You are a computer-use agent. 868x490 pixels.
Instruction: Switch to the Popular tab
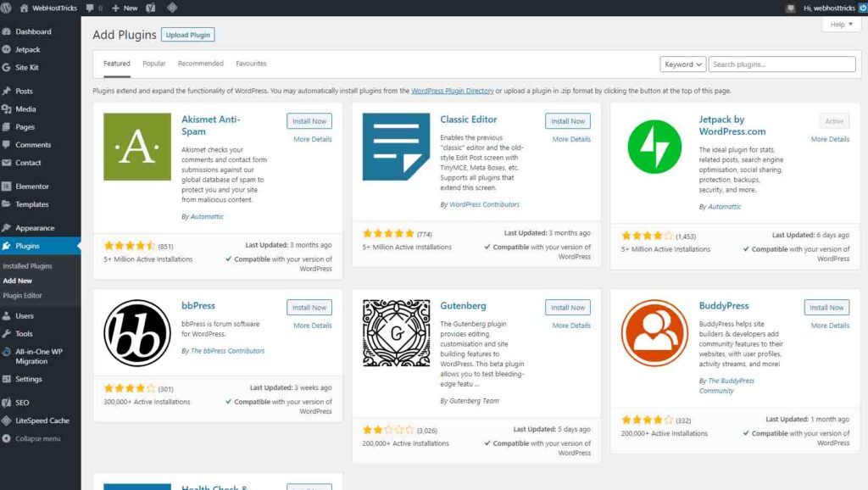pyautogui.click(x=154, y=63)
